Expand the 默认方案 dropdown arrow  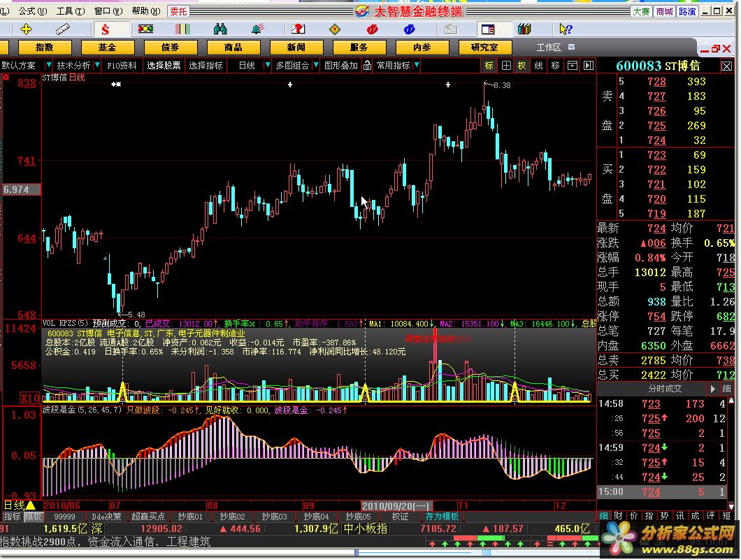coord(48,65)
